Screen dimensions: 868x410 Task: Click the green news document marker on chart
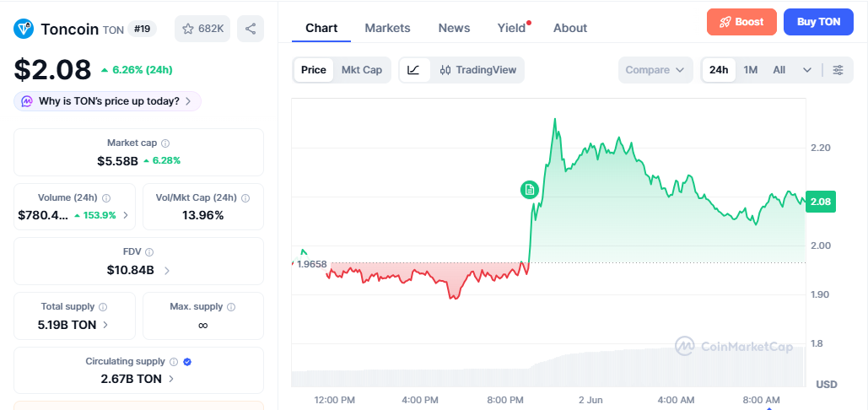click(529, 190)
